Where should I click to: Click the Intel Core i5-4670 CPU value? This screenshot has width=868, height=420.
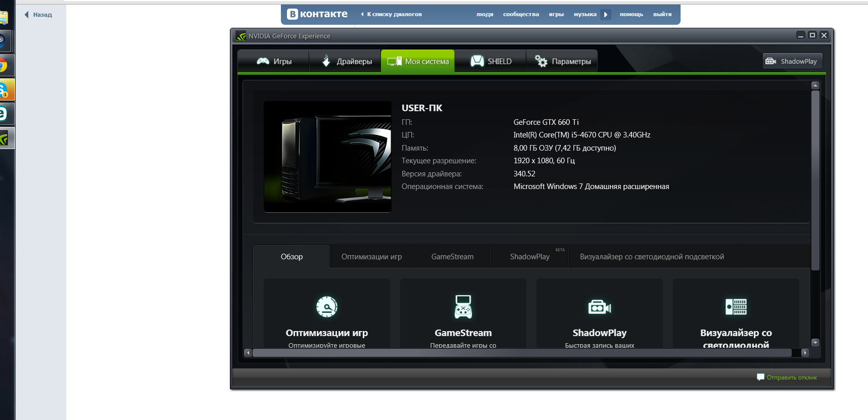coord(582,135)
